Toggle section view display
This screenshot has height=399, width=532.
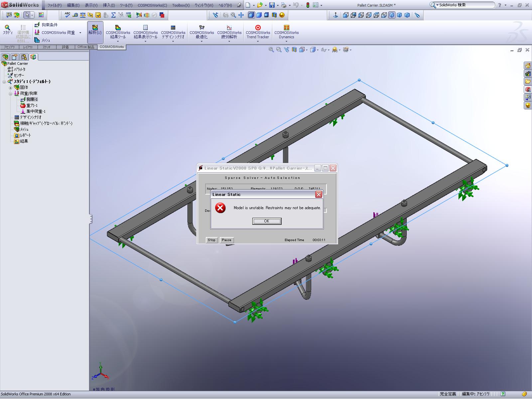point(274,15)
